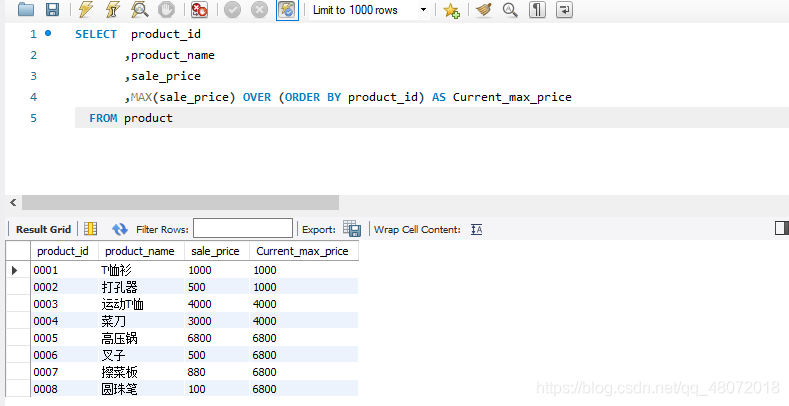Toggle the result side panel visibility

[782, 228]
